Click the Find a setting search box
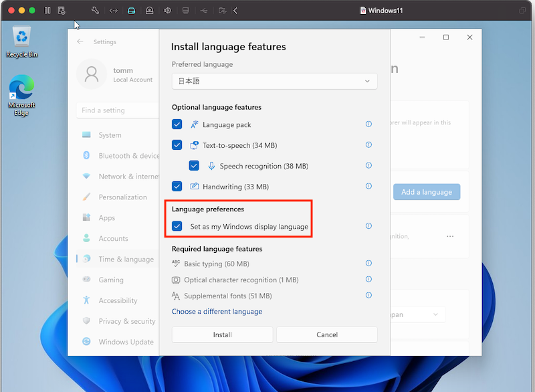This screenshot has width=535, height=392. tap(118, 110)
